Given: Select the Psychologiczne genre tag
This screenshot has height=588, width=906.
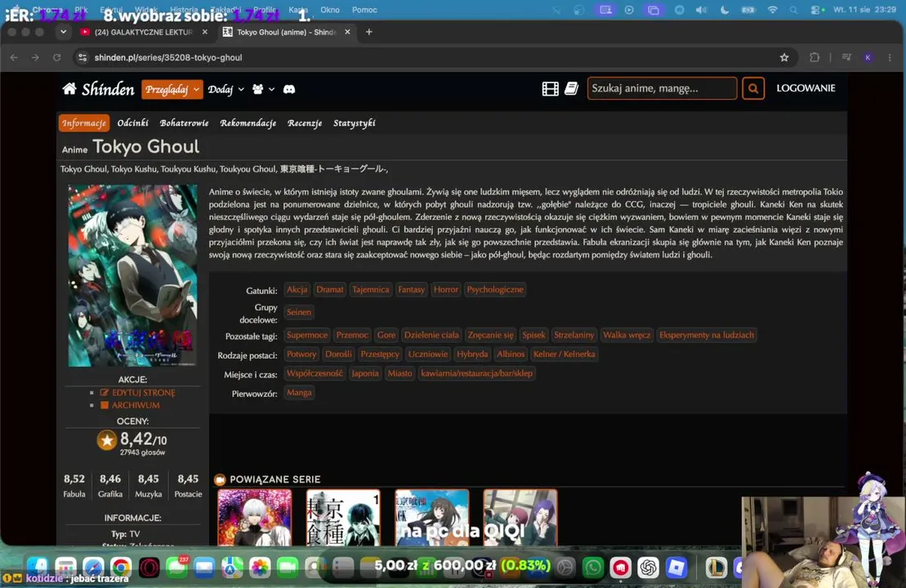Looking at the screenshot, I should pyautogui.click(x=495, y=289).
